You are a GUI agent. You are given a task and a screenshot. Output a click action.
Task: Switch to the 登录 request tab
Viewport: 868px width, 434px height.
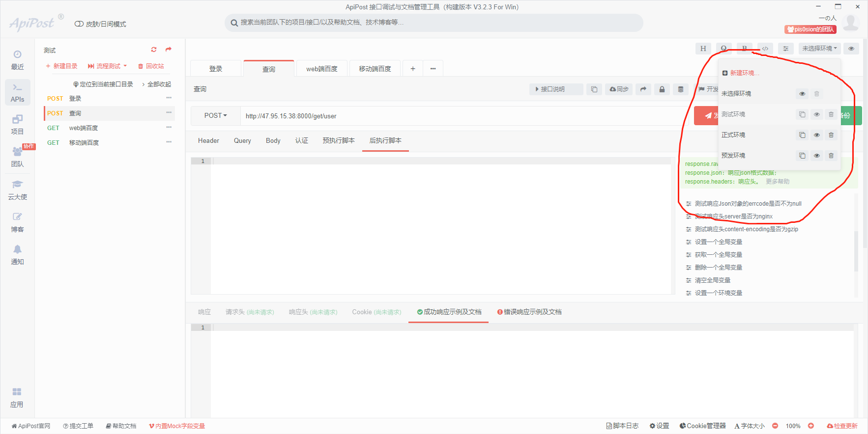coord(216,69)
